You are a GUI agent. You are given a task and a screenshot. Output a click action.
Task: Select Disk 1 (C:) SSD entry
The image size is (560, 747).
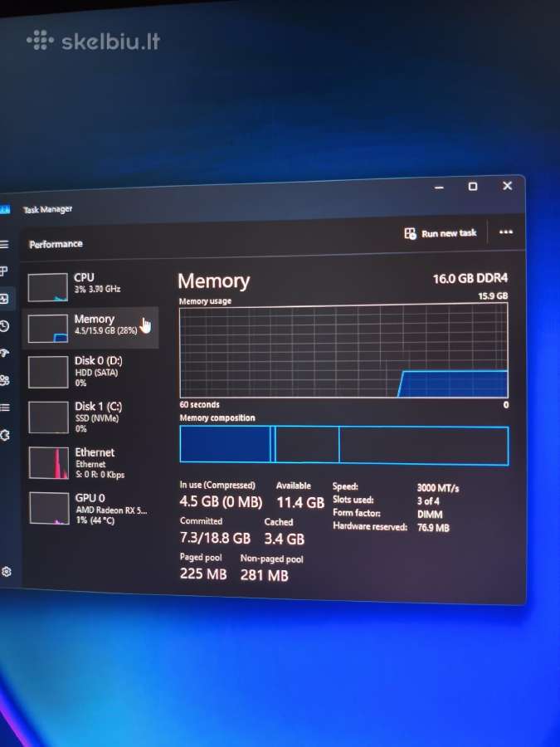click(x=90, y=417)
